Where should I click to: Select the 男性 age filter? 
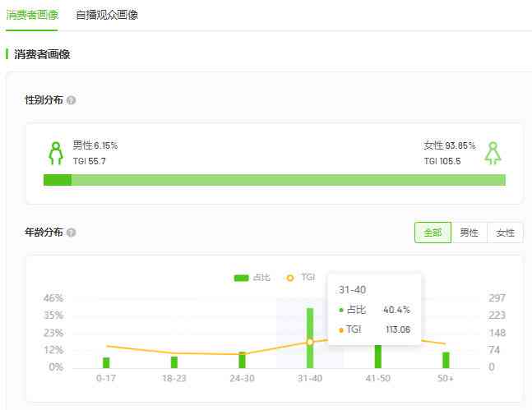(470, 233)
